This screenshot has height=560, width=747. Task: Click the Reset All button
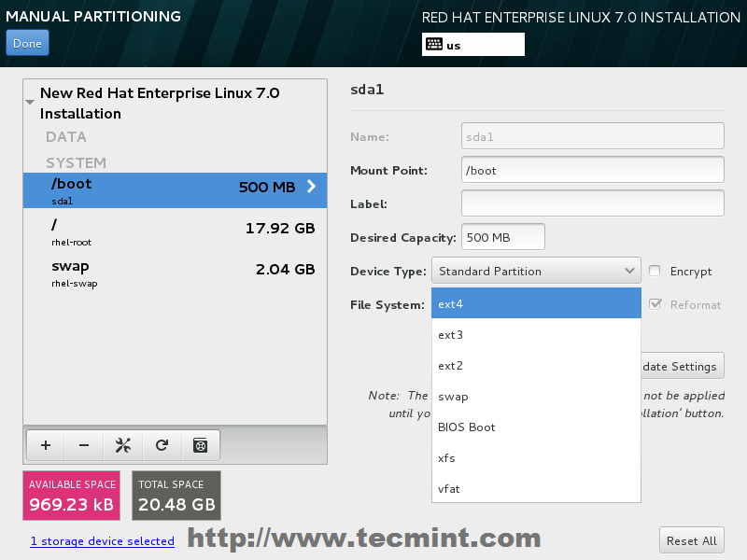pyautogui.click(x=692, y=540)
